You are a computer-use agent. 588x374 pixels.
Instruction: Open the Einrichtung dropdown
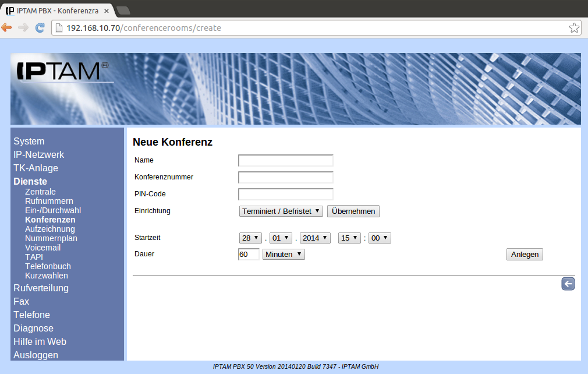pyautogui.click(x=281, y=211)
